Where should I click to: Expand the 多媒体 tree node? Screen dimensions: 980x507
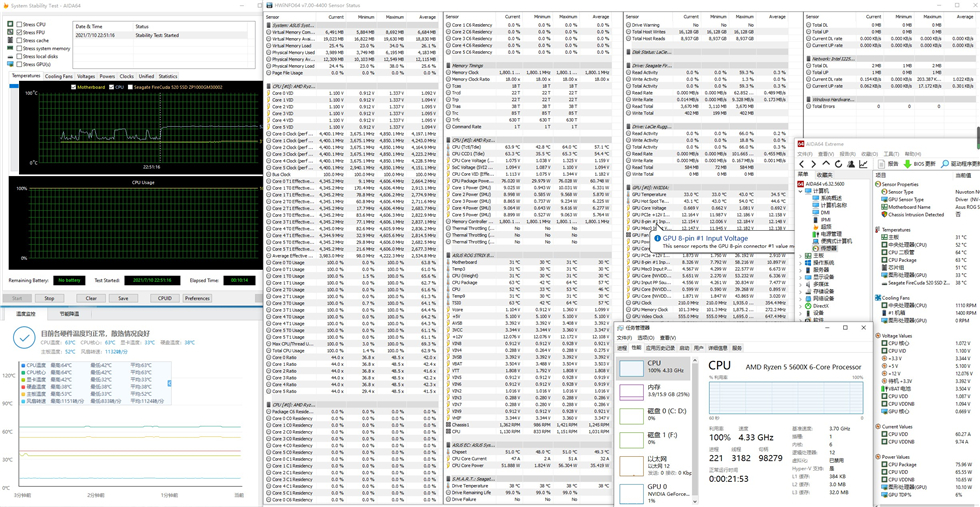(x=800, y=284)
